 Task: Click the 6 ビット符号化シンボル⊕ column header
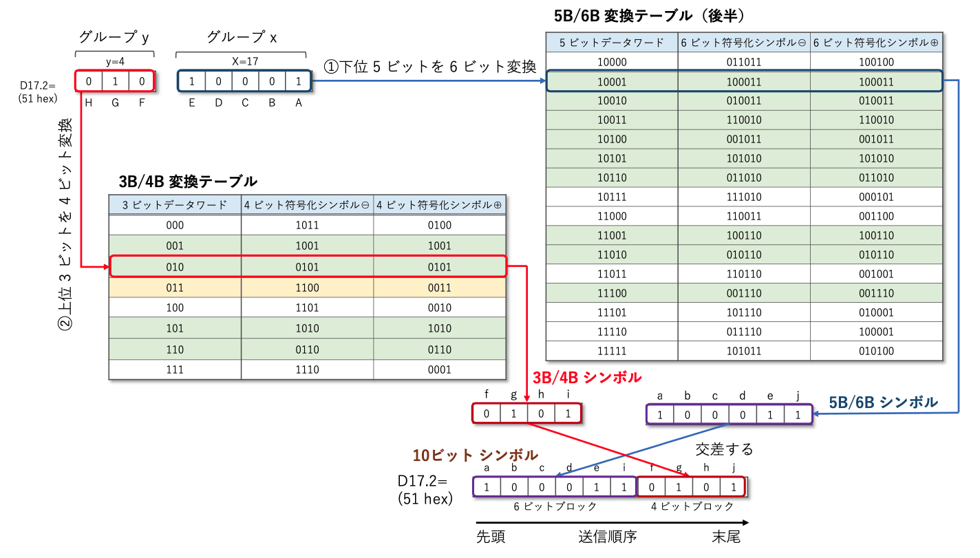click(x=876, y=43)
